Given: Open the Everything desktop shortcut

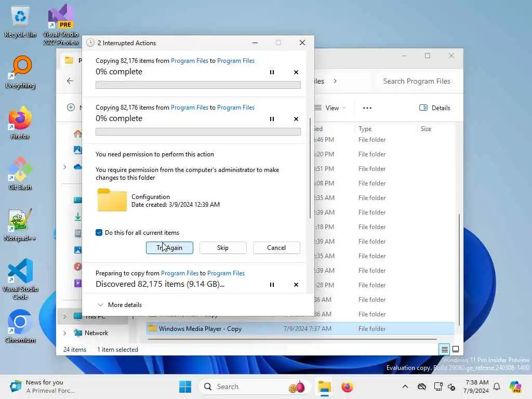Looking at the screenshot, I should click(20, 72).
